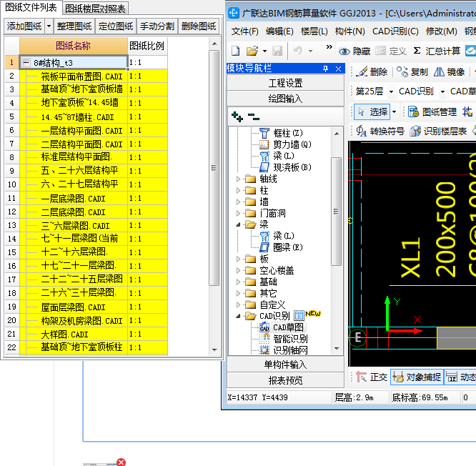Collapse the 梁 folder
Viewport: 476px width, 466px height.
(238, 224)
